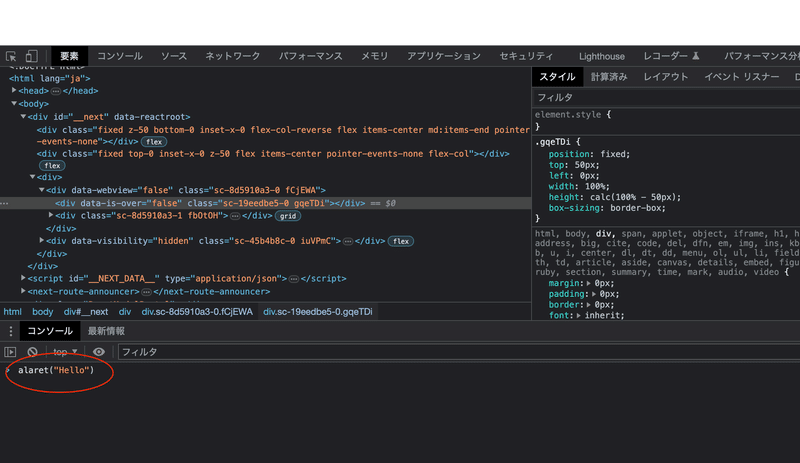Click div#__next in the breadcrumb
800x463 pixels.
click(x=86, y=312)
